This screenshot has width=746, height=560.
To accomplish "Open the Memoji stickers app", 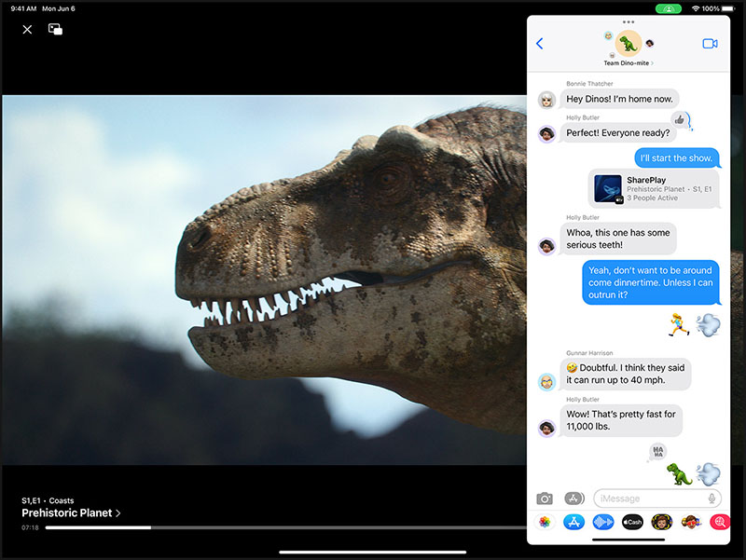I will [x=661, y=522].
